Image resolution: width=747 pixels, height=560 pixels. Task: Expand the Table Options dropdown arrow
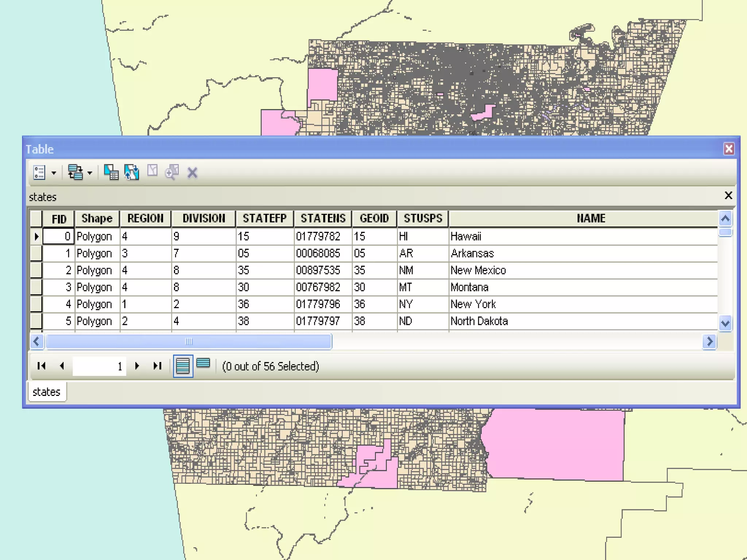54,173
